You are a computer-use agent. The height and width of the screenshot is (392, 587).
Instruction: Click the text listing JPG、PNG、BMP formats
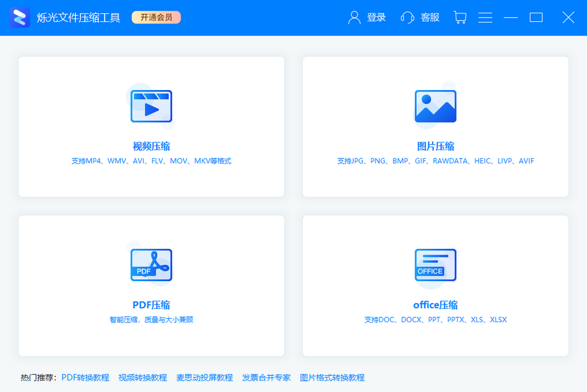(436, 161)
